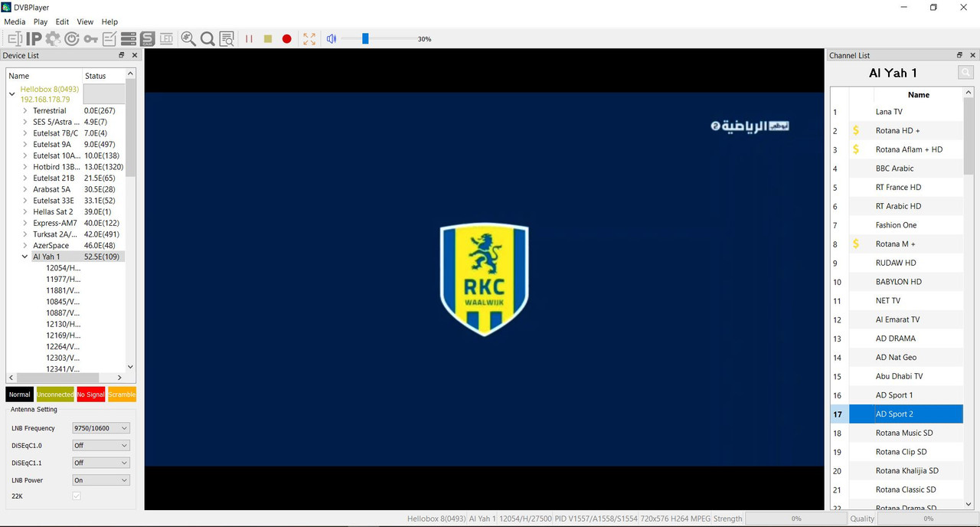980x527 pixels.
Task: Click the red No Signal legend swatch
Action: pyautogui.click(x=91, y=394)
